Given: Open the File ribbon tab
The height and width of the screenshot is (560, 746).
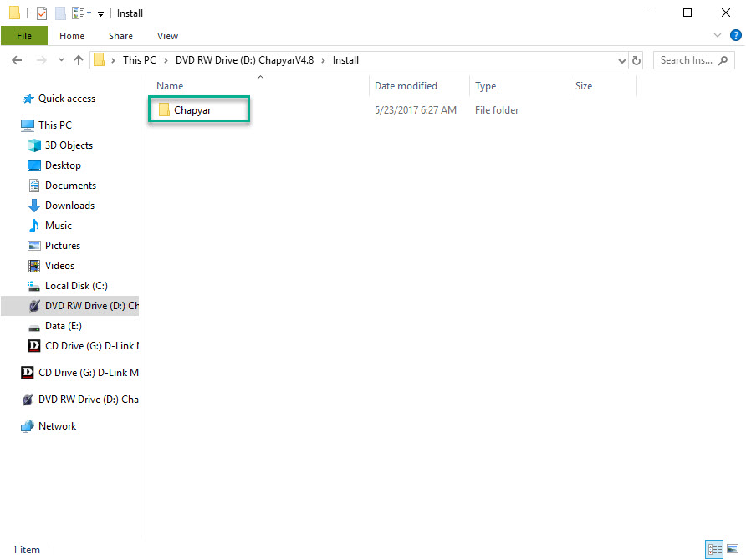Looking at the screenshot, I should click(24, 36).
